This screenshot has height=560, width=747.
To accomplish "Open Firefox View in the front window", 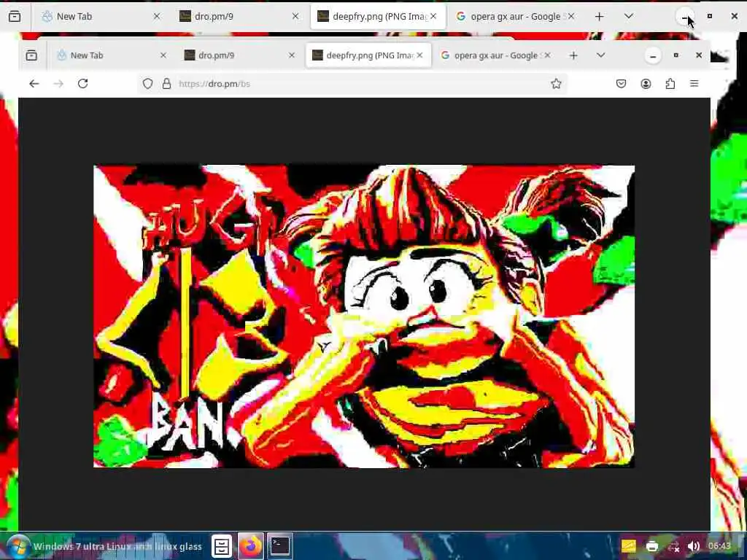I will pyautogui.click(x=31, y=55).
